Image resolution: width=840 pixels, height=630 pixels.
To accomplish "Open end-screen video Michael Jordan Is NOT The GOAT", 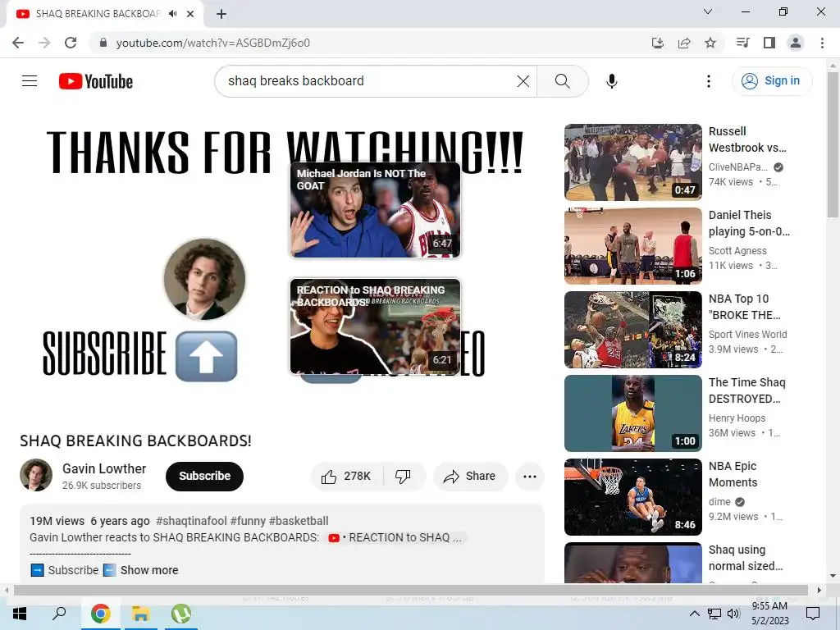I will point(375,210).
